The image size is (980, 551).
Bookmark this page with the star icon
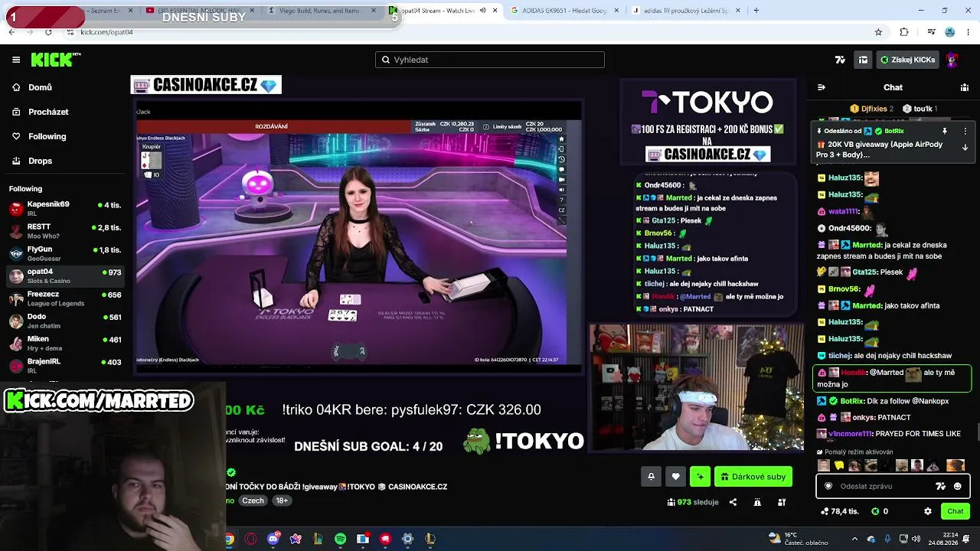point(878,32)
